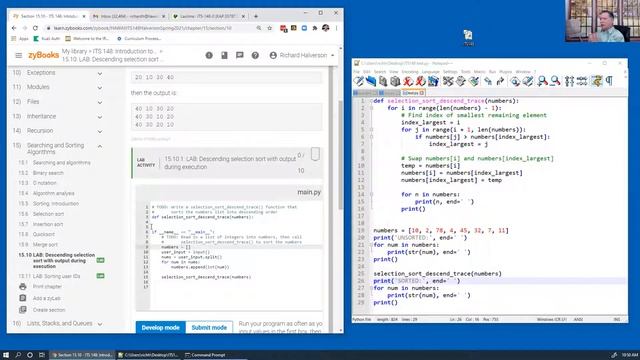The image size is (640, 360).
Task: Switch to the second Chrome tab (Inbox)
Action: [129, 16]
